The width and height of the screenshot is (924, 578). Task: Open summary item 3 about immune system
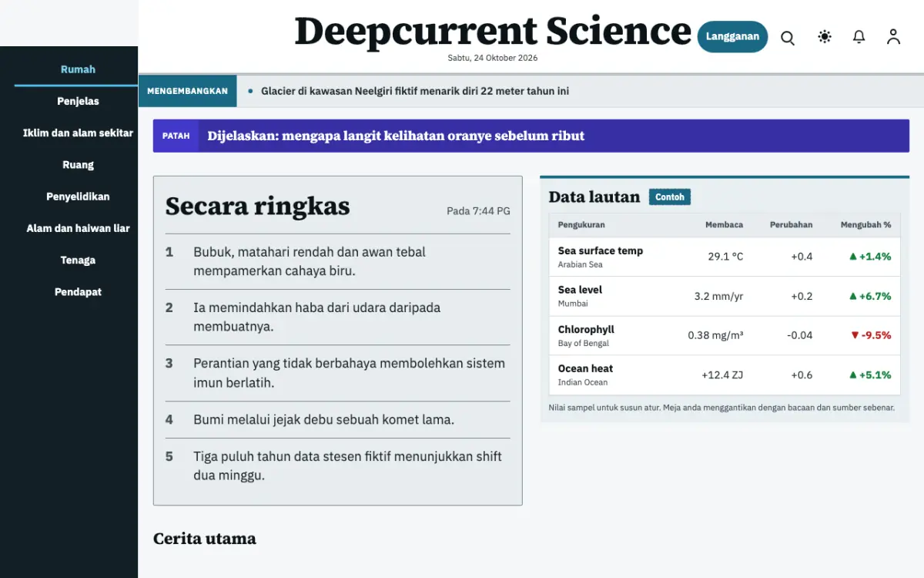[338, 373]
